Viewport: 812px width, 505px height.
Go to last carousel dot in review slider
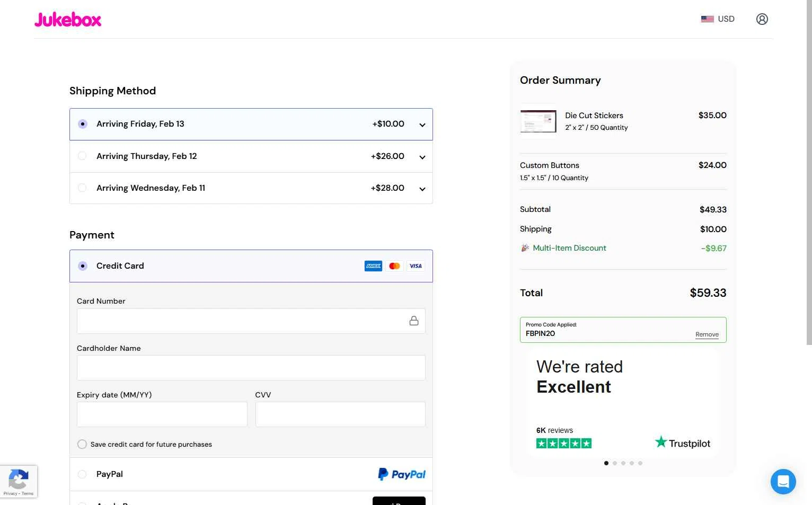pos(640,463)
